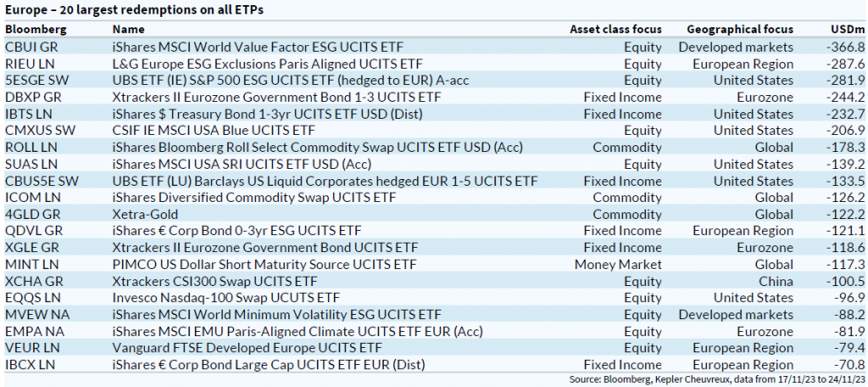
Task: Click the -366.8 USDm value
Action: click(x=846, y=47)
